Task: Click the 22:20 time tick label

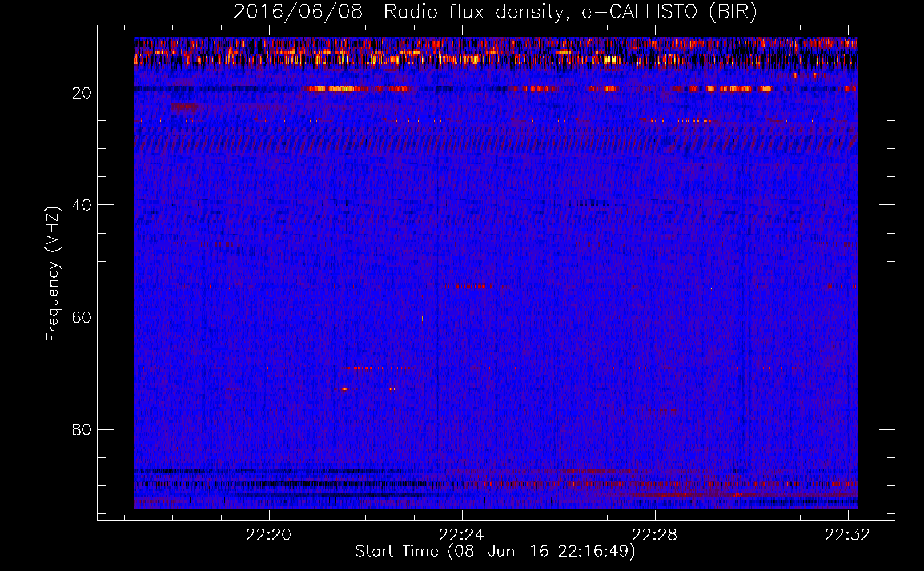Action: (268, 534)
